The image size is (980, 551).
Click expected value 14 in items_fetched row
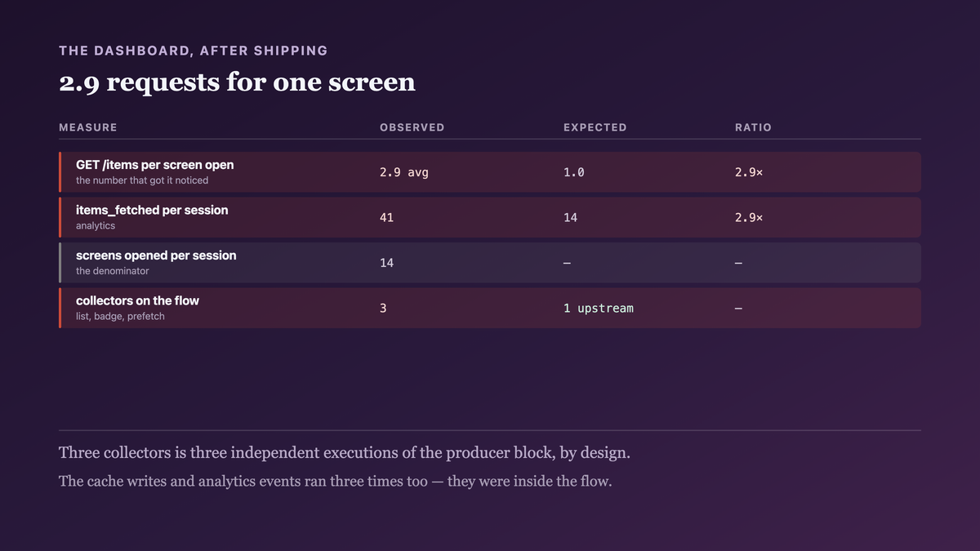(x=570, y=218)
